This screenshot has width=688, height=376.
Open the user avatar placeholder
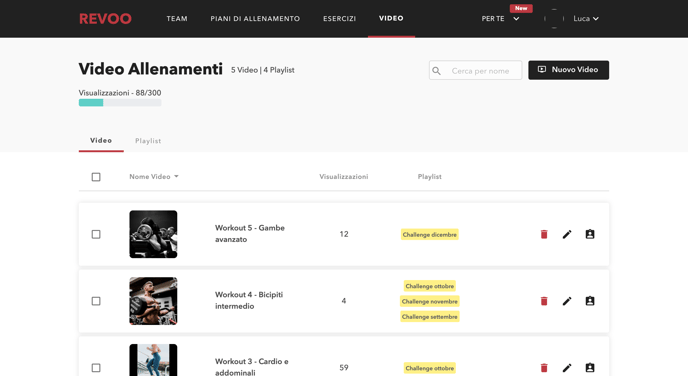(554, 18)
